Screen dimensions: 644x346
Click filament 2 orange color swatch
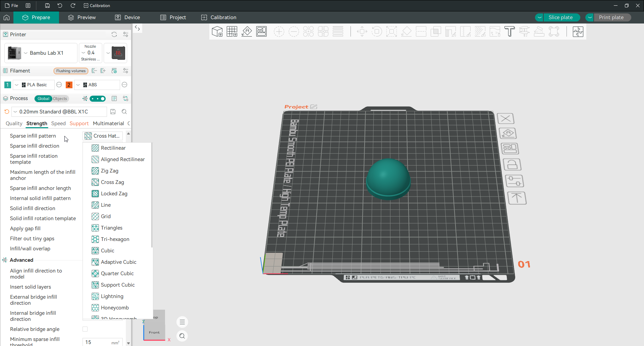69,85
